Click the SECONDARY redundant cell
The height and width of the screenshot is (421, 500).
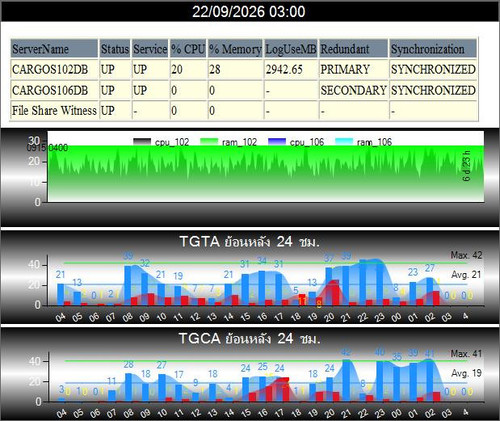point(353,90)
